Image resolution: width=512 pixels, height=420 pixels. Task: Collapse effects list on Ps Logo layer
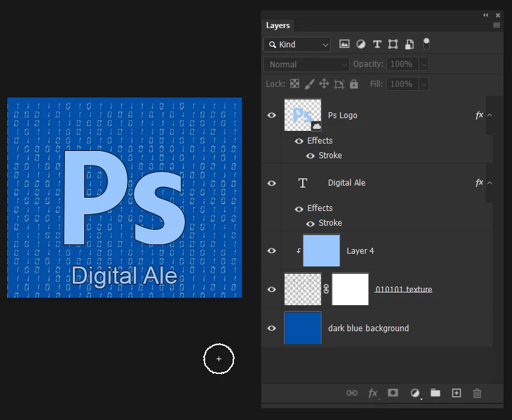click(x=490, y=115)
